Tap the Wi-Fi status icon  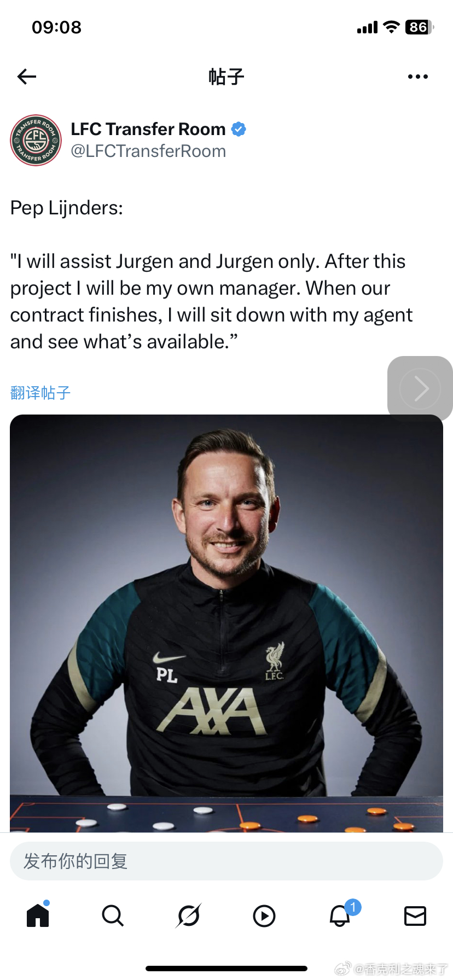391,27
